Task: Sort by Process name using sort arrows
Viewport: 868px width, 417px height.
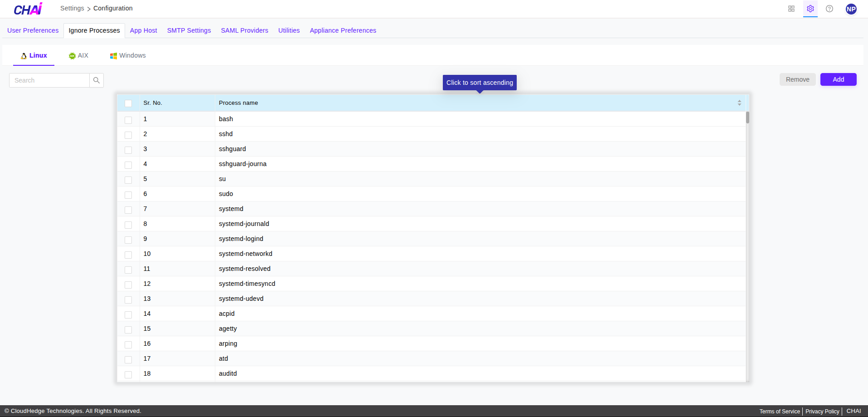Action: point(739,103)
